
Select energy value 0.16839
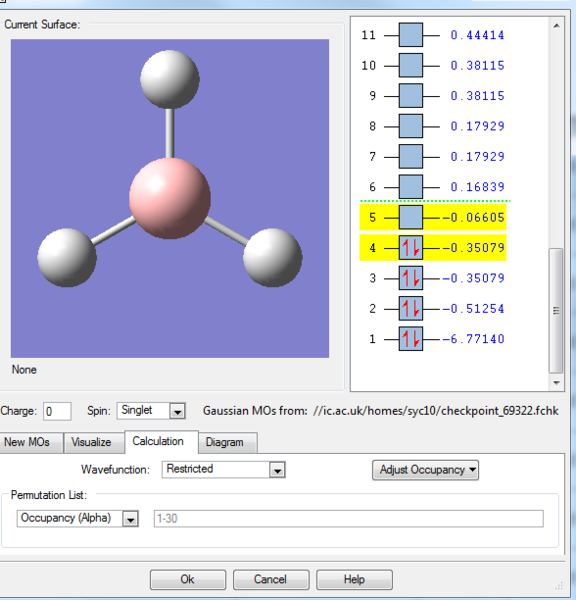tap(477, 187)
